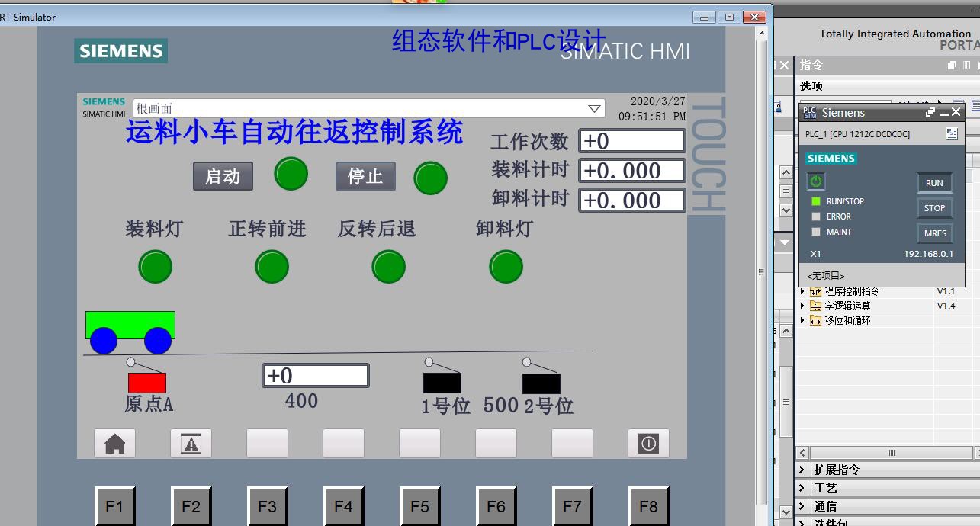Open the 选项 options header in instructions panel
The image size is (980, 526).
click(811, 86)
